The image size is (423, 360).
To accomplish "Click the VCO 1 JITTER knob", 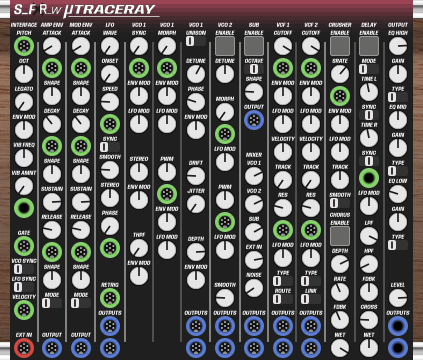I will [x=196, y=204].
